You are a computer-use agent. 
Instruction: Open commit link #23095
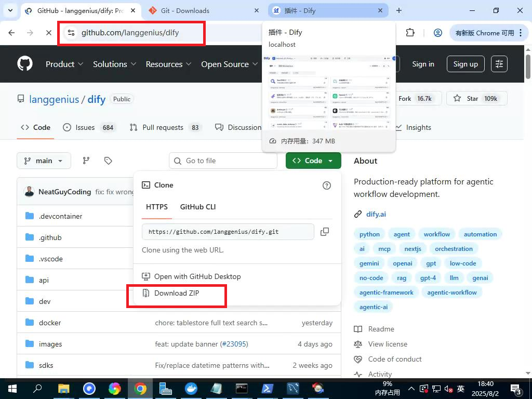pyautogui.click(x=234, y=344)
